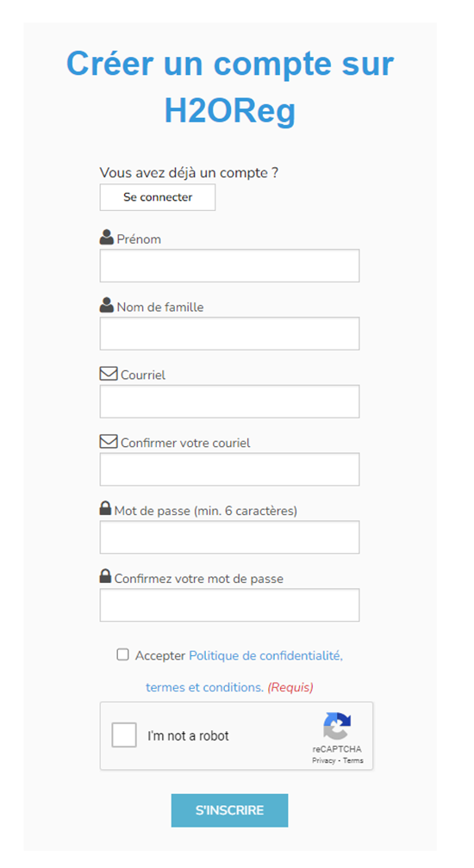
Task: Click the envelope icon beside Courriel
Action: coord(109,374)
